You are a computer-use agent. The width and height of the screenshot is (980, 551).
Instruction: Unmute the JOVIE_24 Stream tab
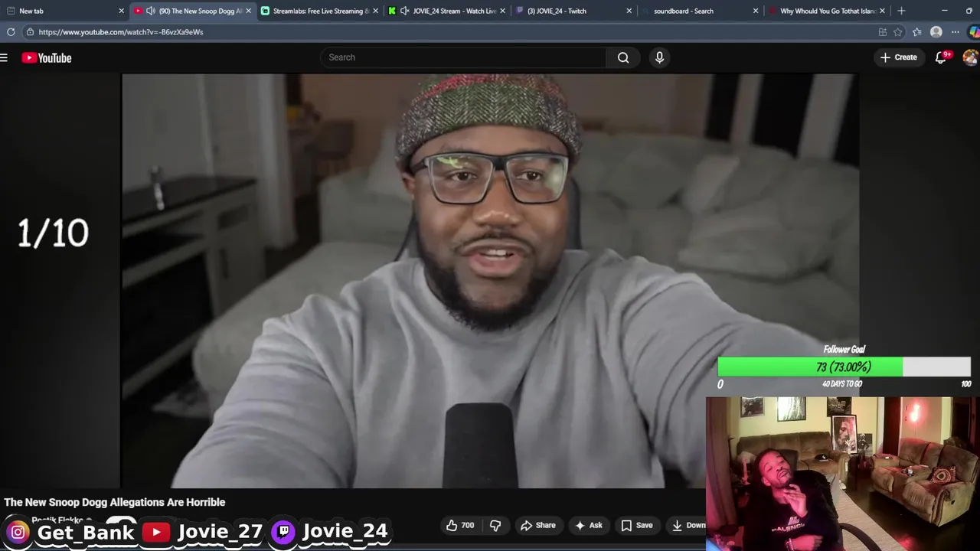click(x=405, y=11)
